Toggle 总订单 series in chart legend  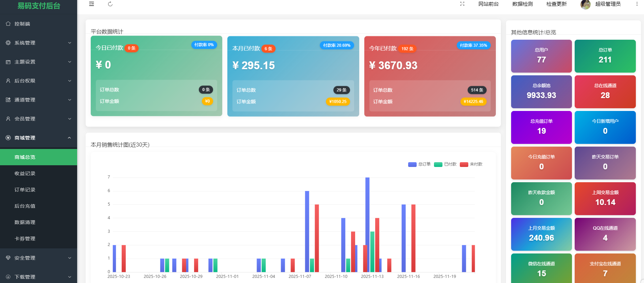[x=419, y=164]
